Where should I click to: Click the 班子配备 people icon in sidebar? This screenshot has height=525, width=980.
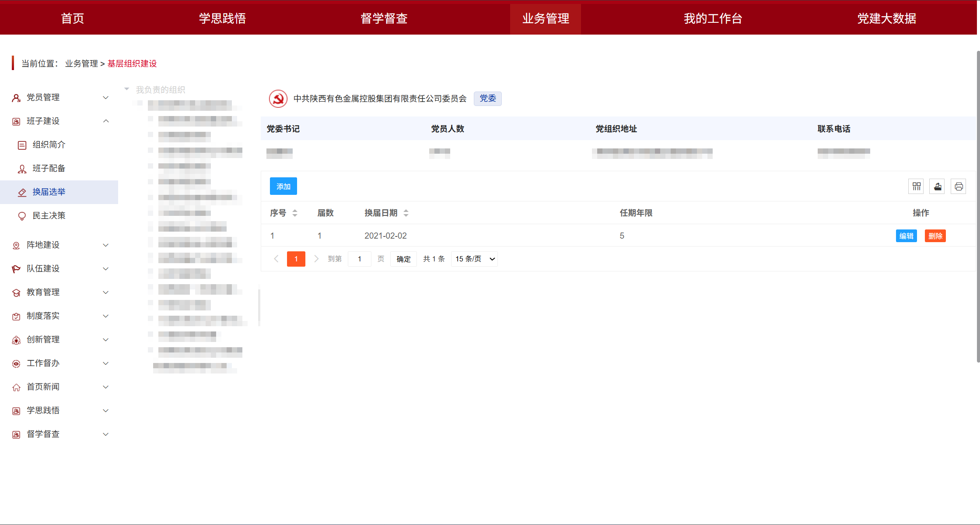pos(22,169)
